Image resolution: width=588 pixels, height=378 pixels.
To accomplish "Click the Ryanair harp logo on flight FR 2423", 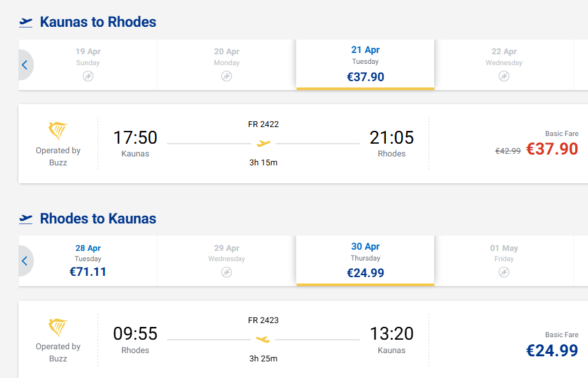I will [58, 328].
